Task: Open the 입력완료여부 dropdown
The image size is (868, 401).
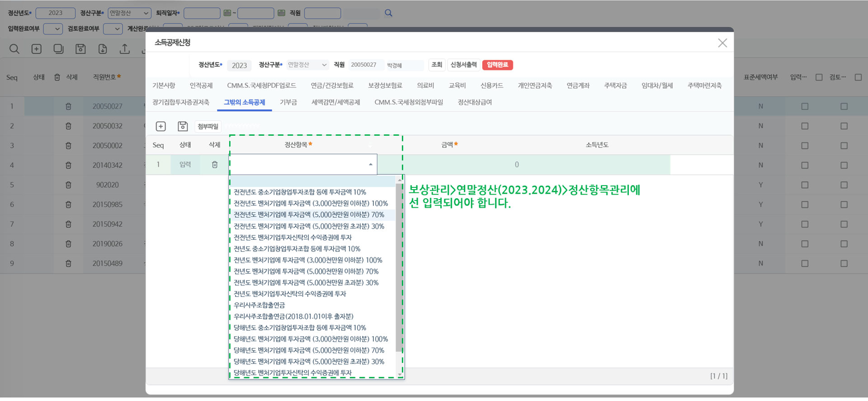Action: pos(53,29)
